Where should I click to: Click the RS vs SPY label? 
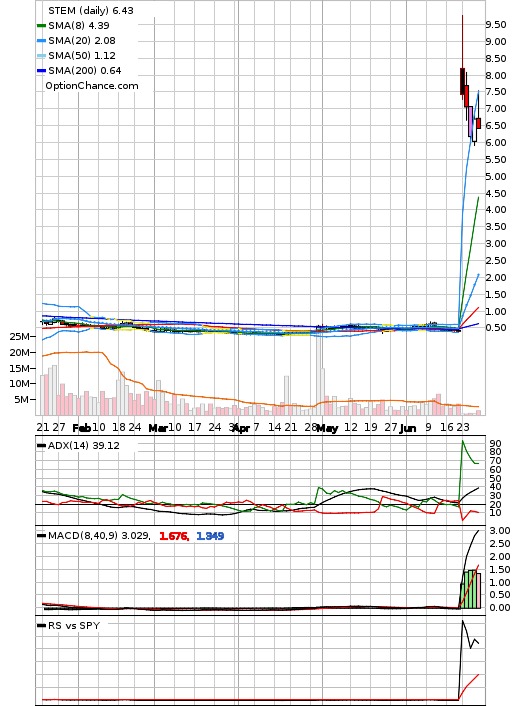pos(74,626)
